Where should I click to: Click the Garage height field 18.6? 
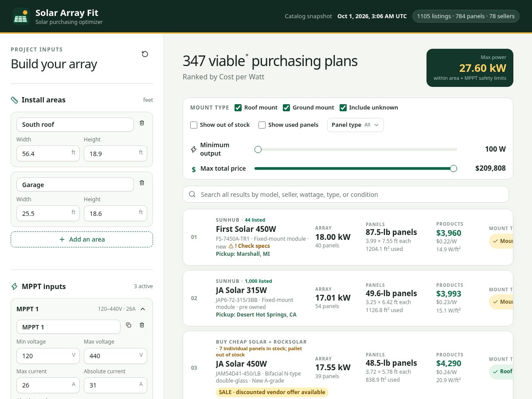coord(115,213)
